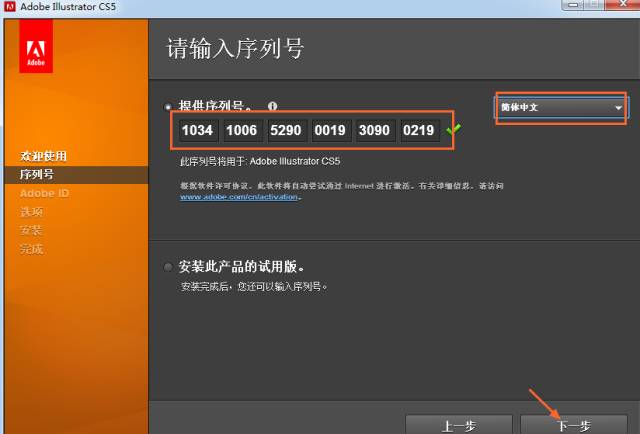
Task: Click the info icon beside 提供序列号
Action: (272, 106)
